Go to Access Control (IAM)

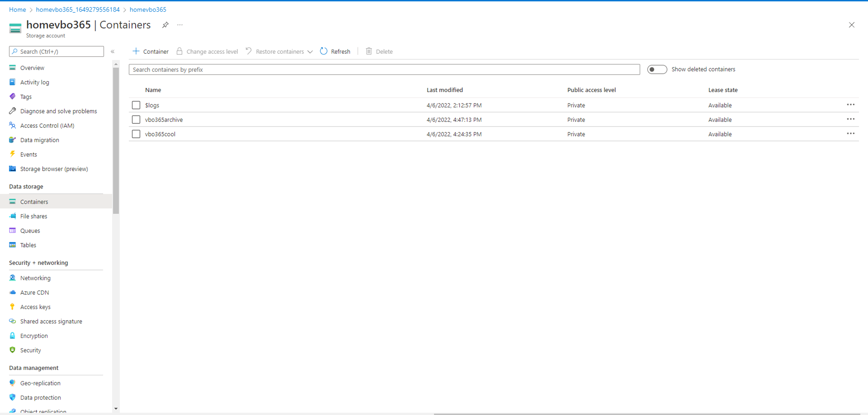click(x=47, y=126)
